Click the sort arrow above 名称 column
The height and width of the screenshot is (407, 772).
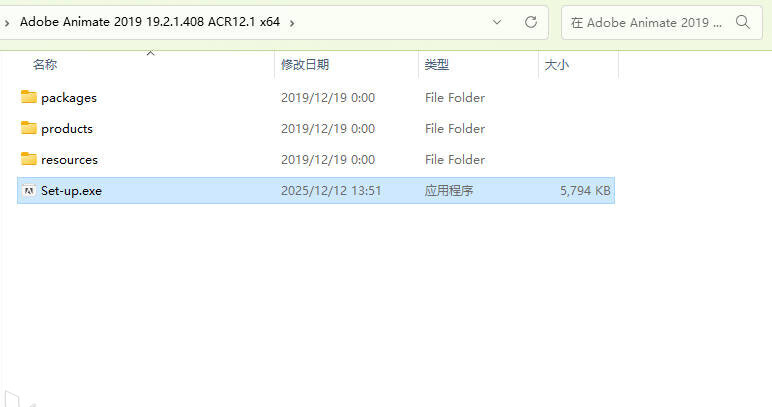coord(151,53)
